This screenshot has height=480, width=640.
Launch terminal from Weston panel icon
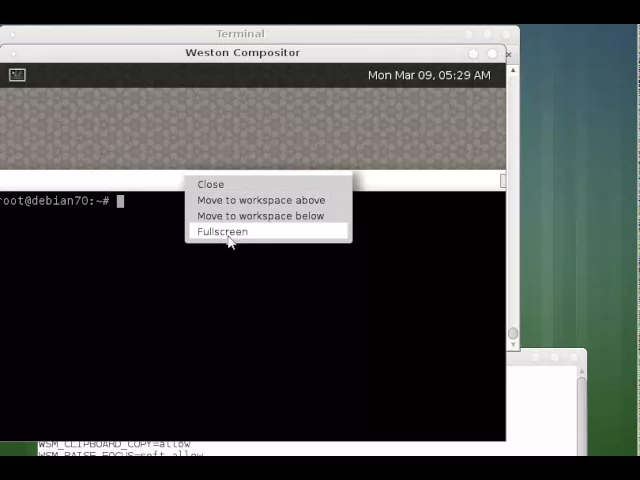coord(17,75)
